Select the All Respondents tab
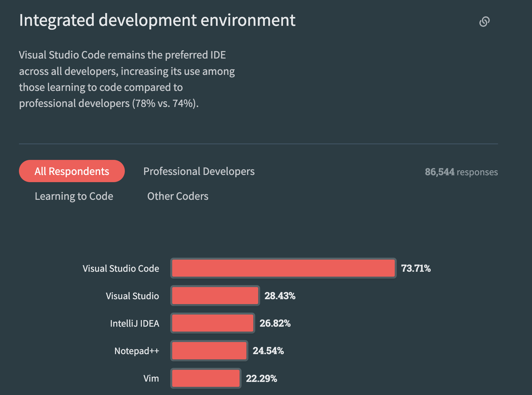This screenshot has width=532, height=395. click(72, 171)
